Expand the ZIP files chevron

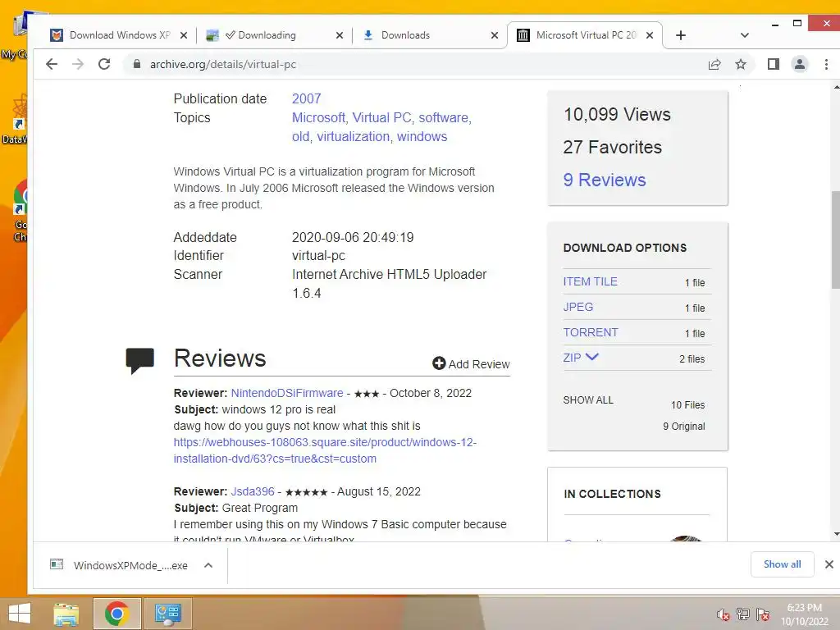[592, 357]
